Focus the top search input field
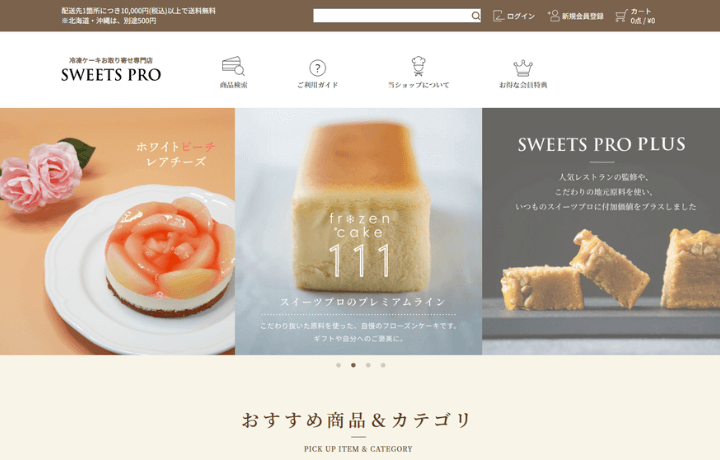The width and height of the screenshot is (720, 460). (x=392, y=16)
